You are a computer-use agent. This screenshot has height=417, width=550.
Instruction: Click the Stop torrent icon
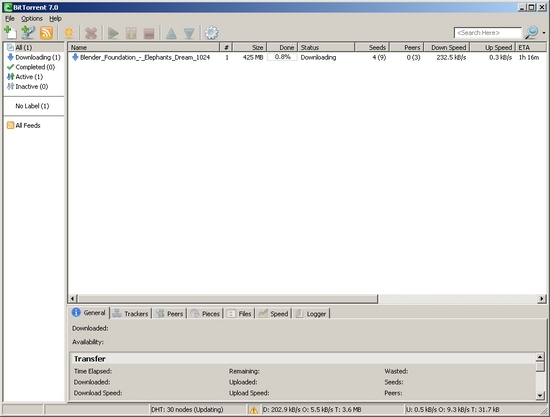click(149, 33)
